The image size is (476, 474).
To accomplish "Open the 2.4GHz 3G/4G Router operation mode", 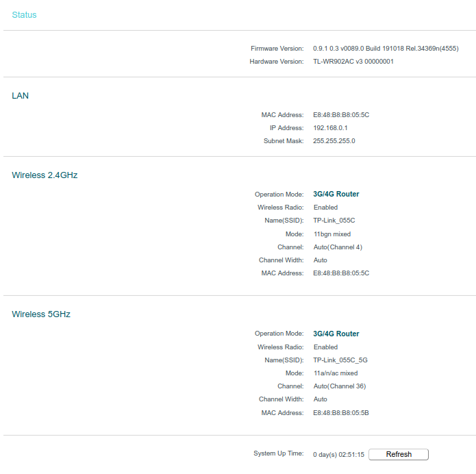I will [336, 195].
